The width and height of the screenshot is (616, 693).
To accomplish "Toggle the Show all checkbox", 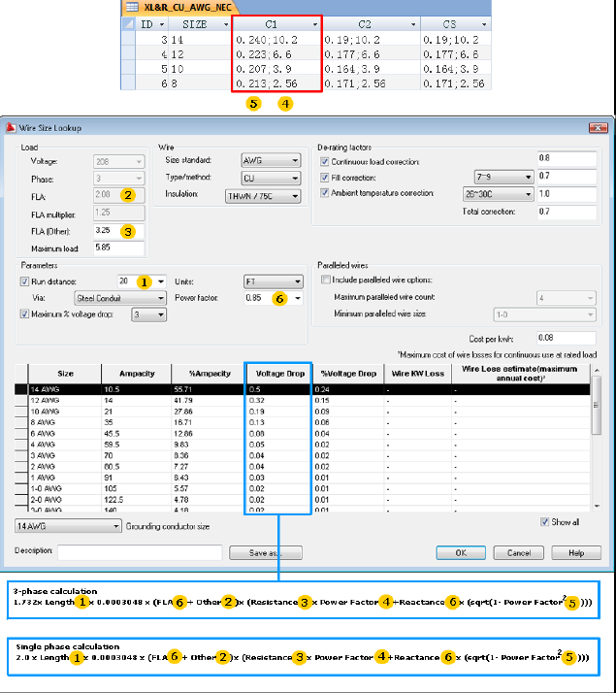I will click(545, 522).
